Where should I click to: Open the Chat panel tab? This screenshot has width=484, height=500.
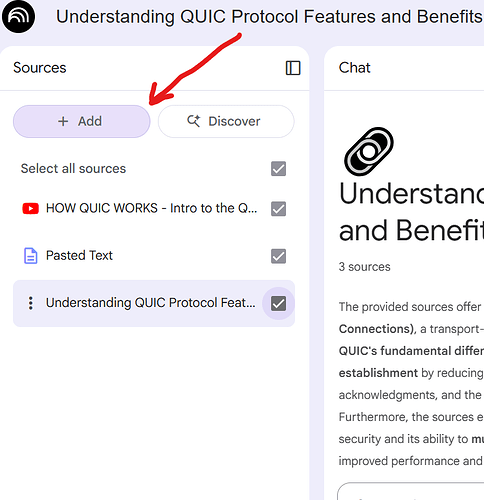coord(354,68)
